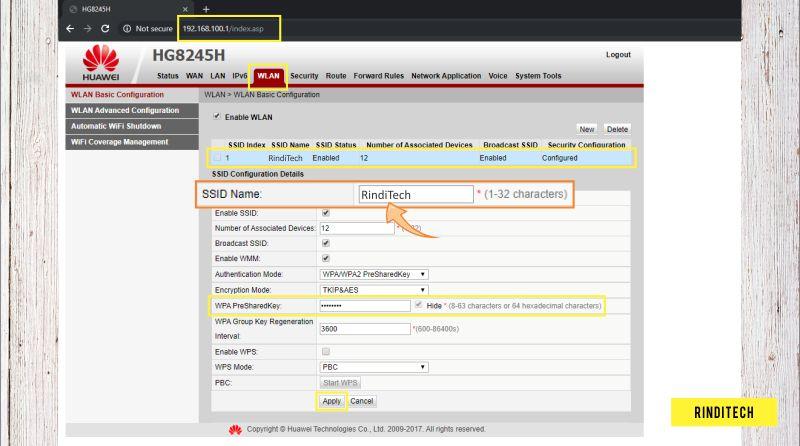
Task: Click the Broadcast SSID column header
Action: (510, 145)
